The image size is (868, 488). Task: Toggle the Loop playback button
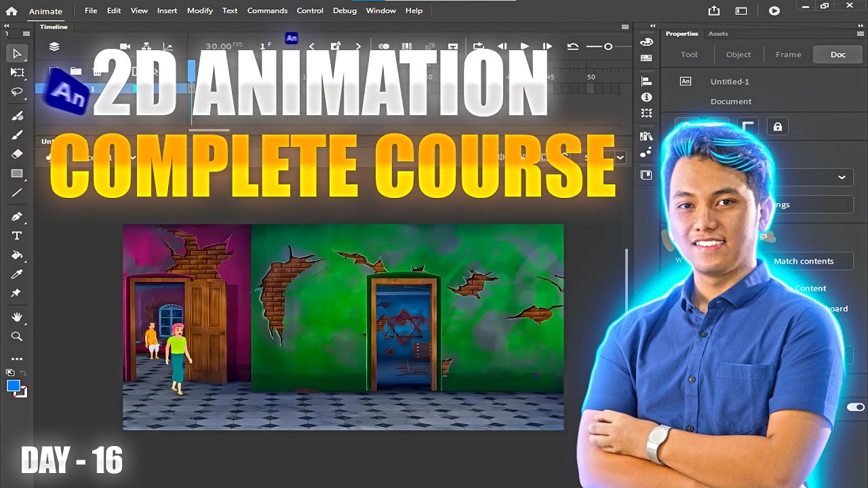coord(478,47)
